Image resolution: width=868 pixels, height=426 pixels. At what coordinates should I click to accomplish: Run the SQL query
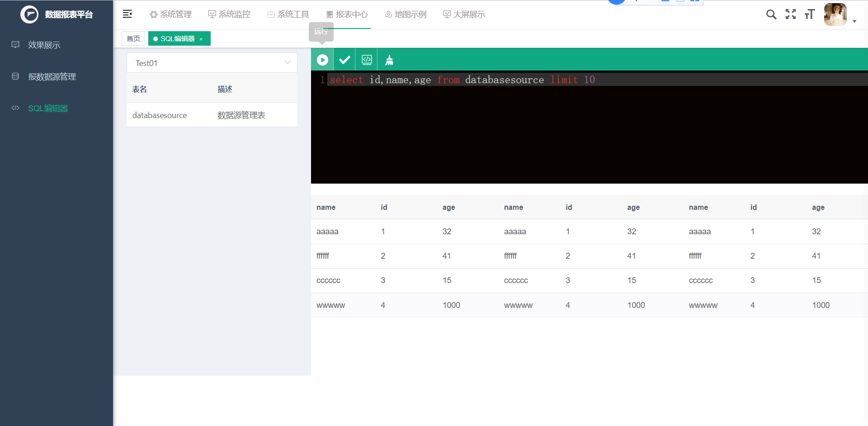coord(322,59)
